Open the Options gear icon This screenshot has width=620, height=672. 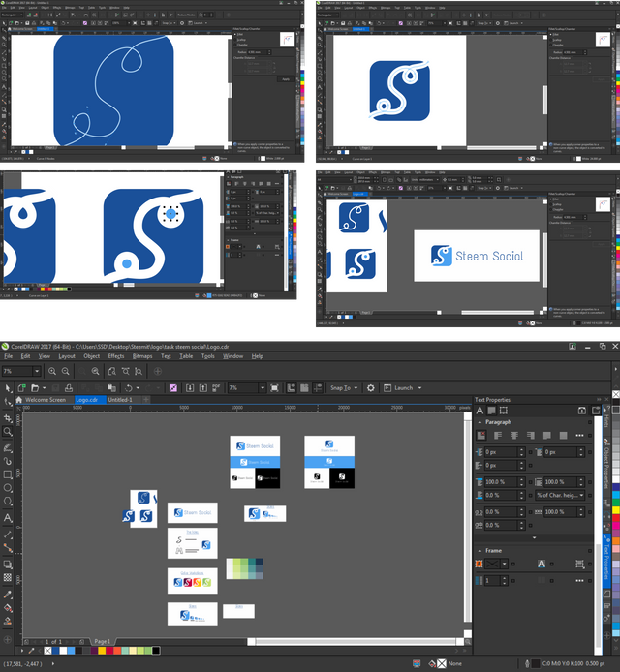pyautogui.click(x=371, y=388)
